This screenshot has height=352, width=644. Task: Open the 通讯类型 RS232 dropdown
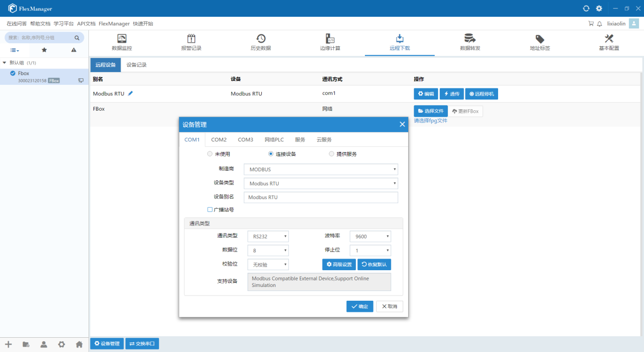pos(268,236)
